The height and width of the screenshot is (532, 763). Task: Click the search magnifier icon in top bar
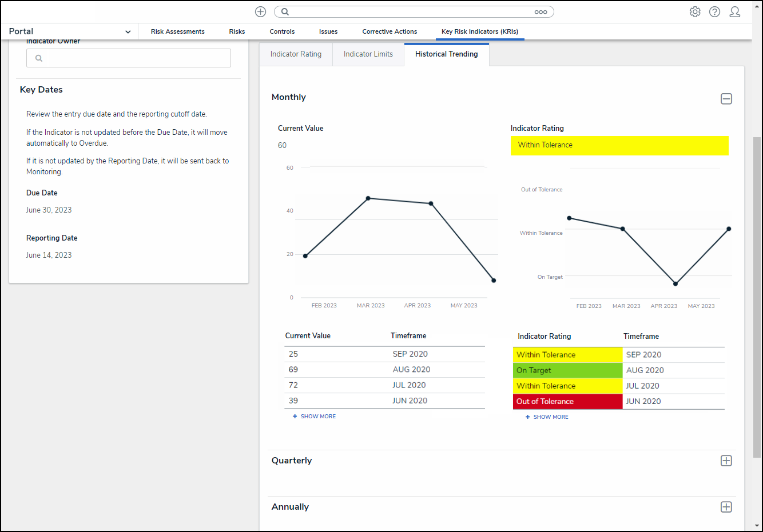285,12
